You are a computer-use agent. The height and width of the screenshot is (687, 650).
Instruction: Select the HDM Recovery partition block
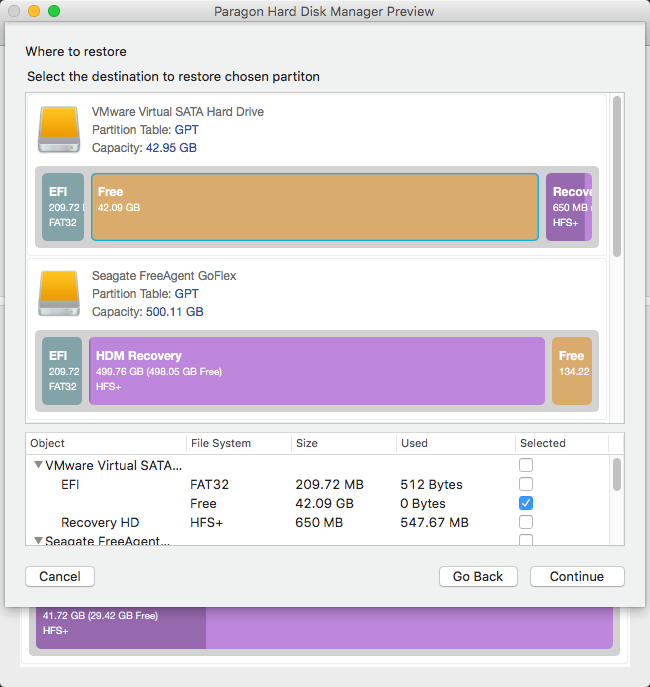pyautogui.click(x=317, y=371)
